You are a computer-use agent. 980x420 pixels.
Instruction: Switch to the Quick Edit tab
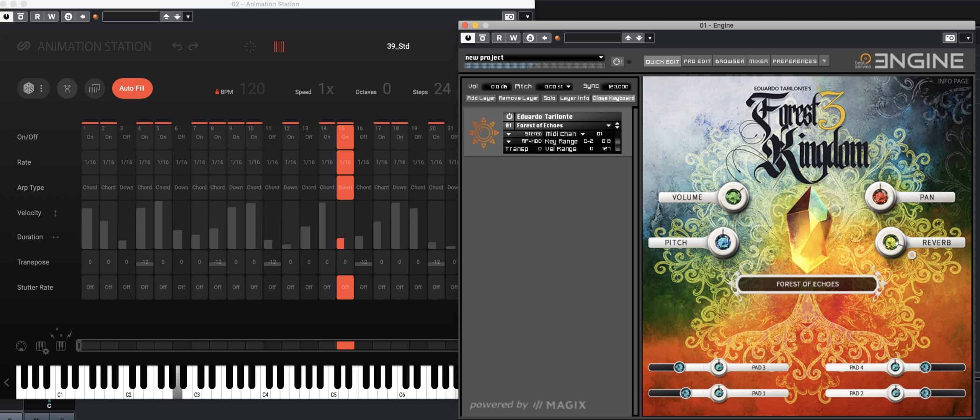pyautogui.click(x=662, y=61)
